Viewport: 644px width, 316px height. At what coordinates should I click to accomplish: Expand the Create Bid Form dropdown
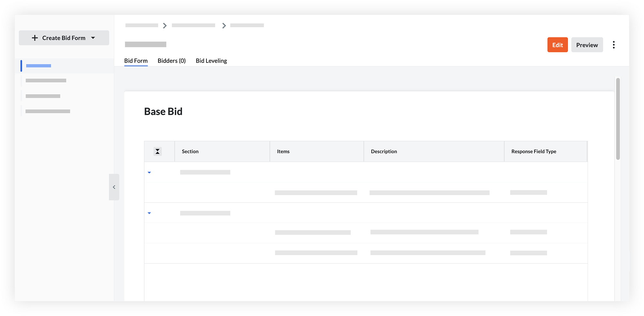[x=93, y=38]
